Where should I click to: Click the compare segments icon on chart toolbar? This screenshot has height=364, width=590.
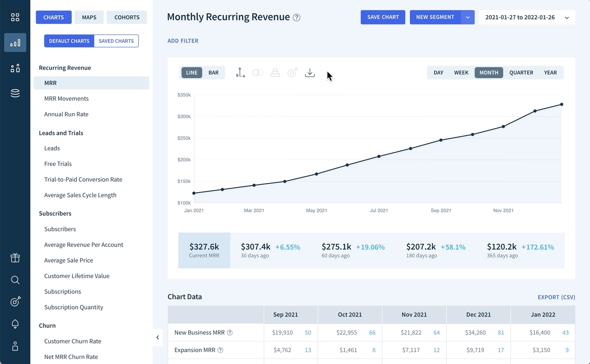click(x=258, y=73)
